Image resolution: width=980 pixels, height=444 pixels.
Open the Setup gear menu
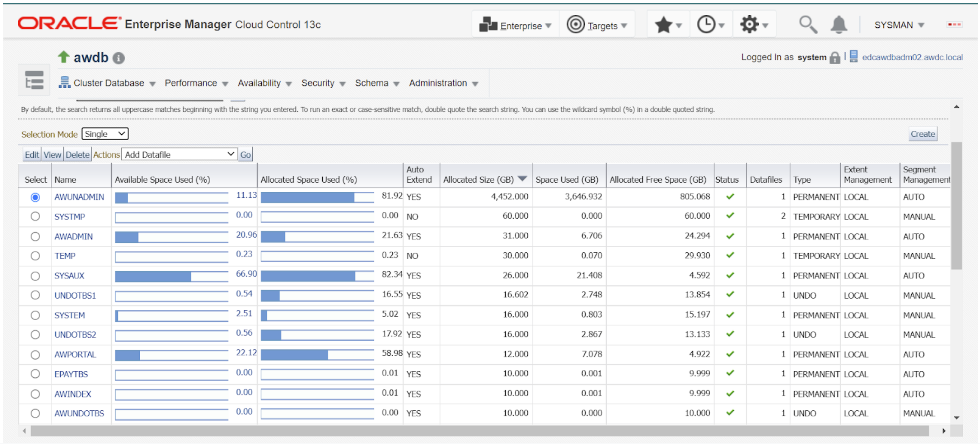[749, 25]
